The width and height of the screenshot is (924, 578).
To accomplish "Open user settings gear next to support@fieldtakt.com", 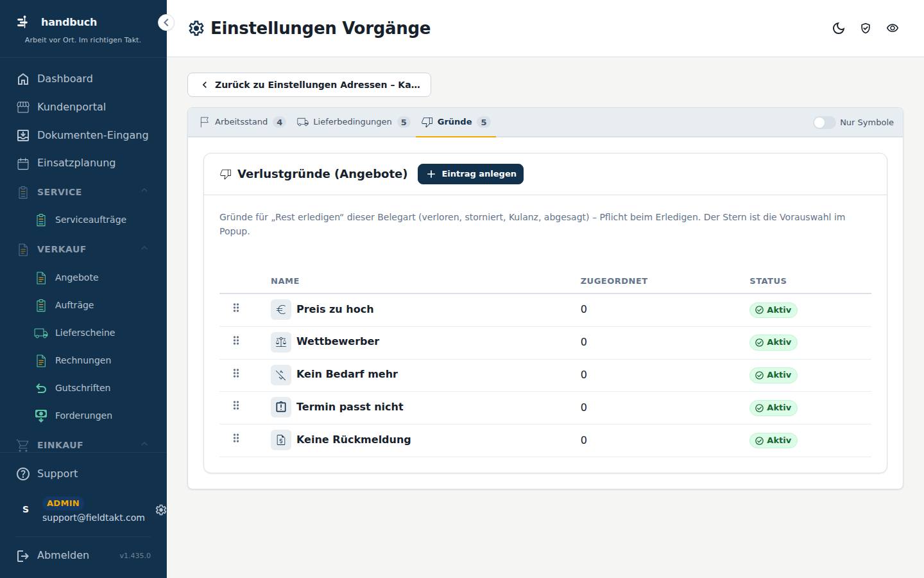I will tap(161, 510).
